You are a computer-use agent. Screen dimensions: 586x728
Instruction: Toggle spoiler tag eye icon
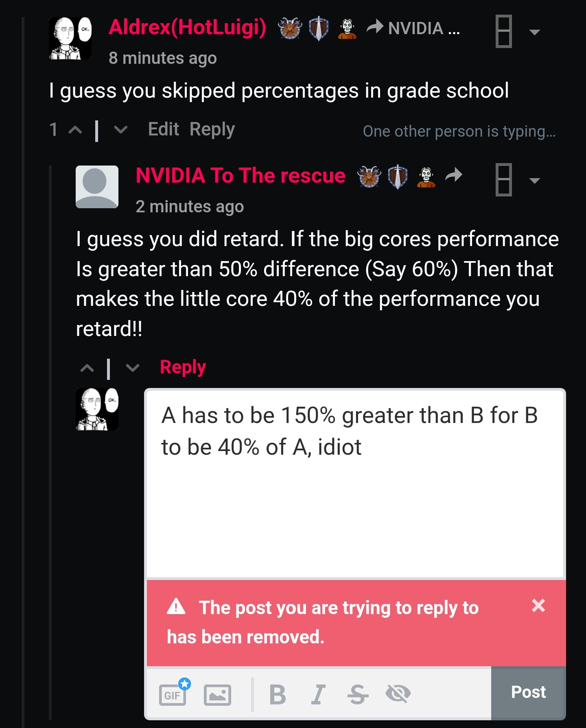tap(398, 693)
